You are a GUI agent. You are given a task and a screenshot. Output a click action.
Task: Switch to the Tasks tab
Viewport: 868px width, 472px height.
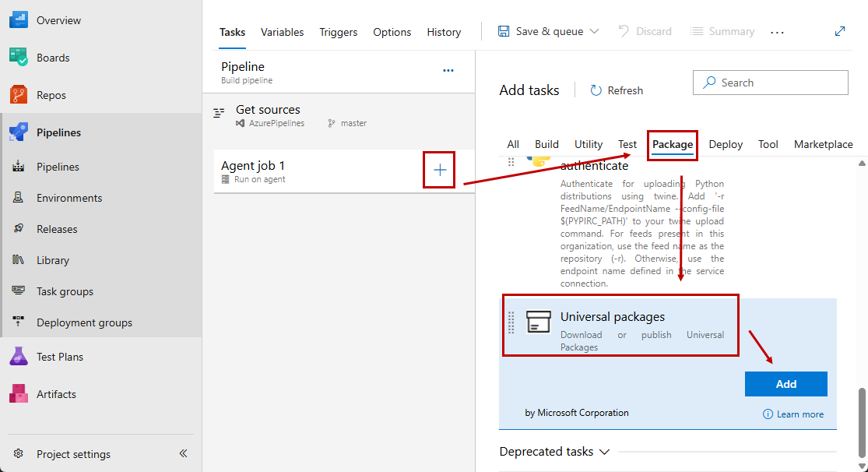coord(232,32)
